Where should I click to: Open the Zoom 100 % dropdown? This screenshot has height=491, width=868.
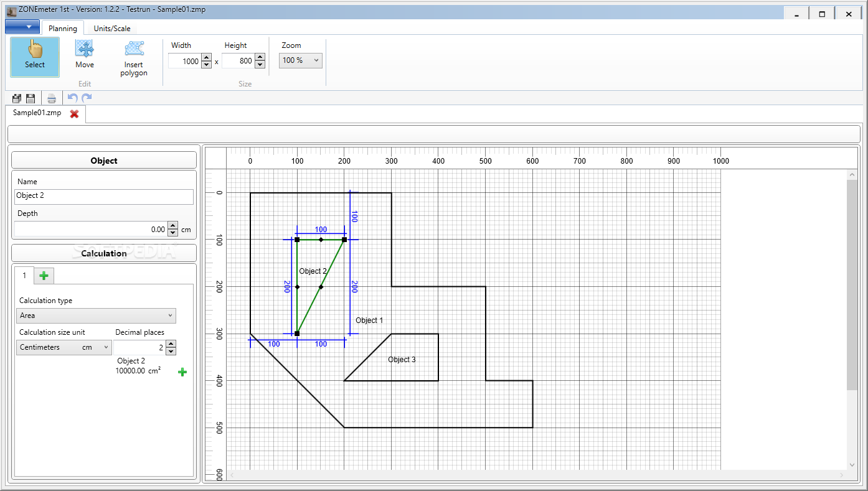click(x=301, y=60)
